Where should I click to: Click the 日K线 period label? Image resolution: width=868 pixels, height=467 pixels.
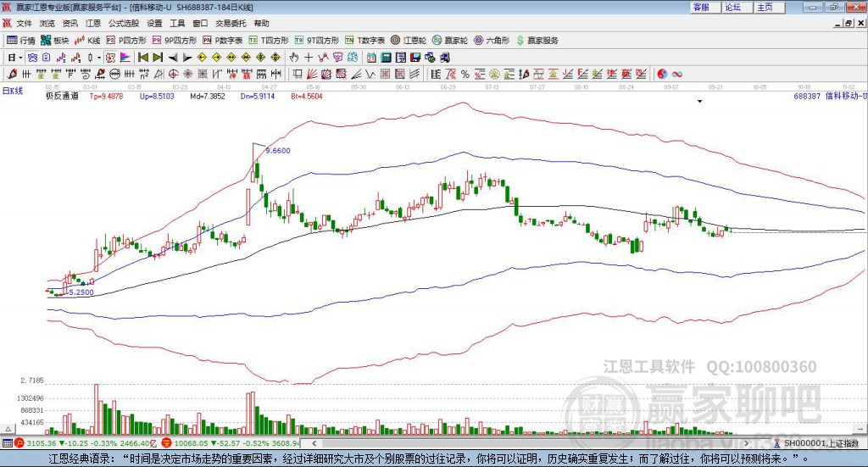click(x=13, y=91)
